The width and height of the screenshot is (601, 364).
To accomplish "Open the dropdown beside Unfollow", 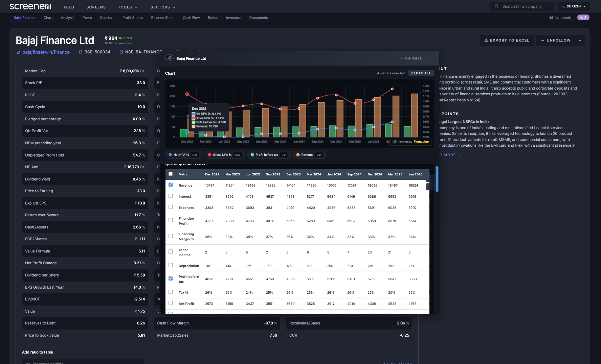I will click(x=580, y=40).
